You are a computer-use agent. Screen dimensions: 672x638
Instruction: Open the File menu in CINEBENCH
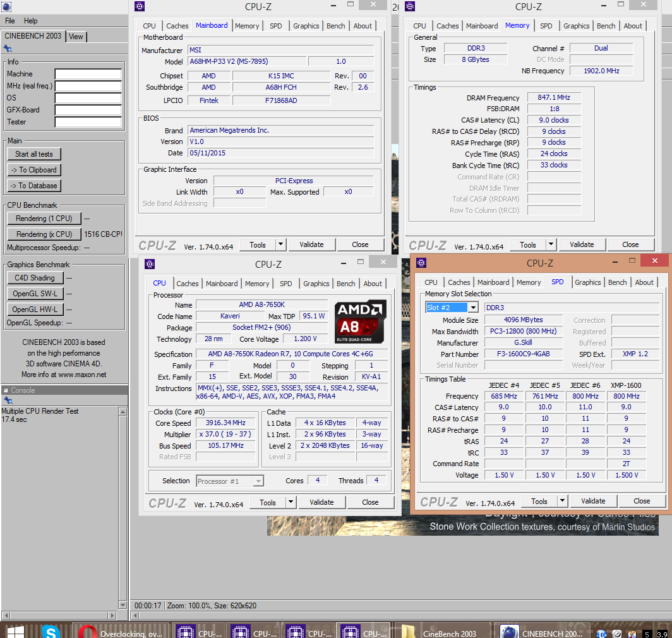click(x=10, y=21)
